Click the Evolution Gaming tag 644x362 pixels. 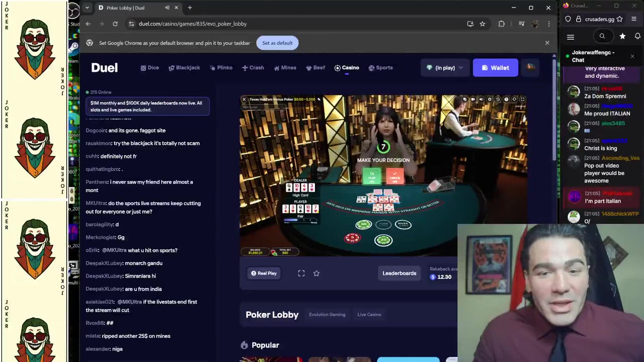327,314
